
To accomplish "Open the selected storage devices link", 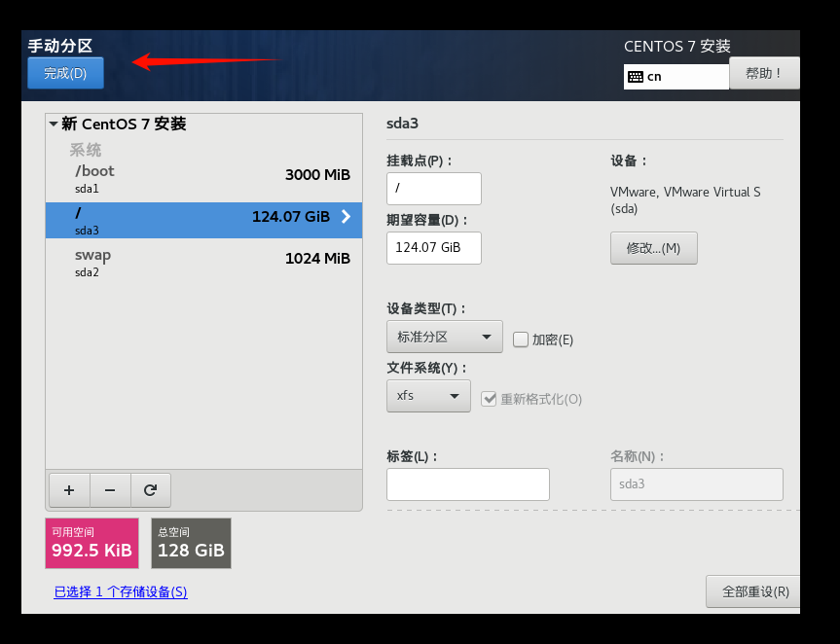I will click(120, 590).
